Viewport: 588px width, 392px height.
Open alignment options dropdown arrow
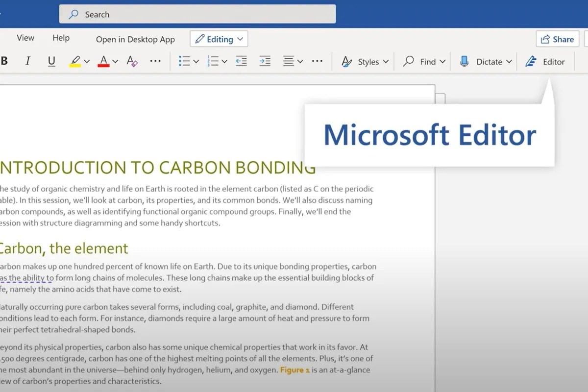(300, 62)
